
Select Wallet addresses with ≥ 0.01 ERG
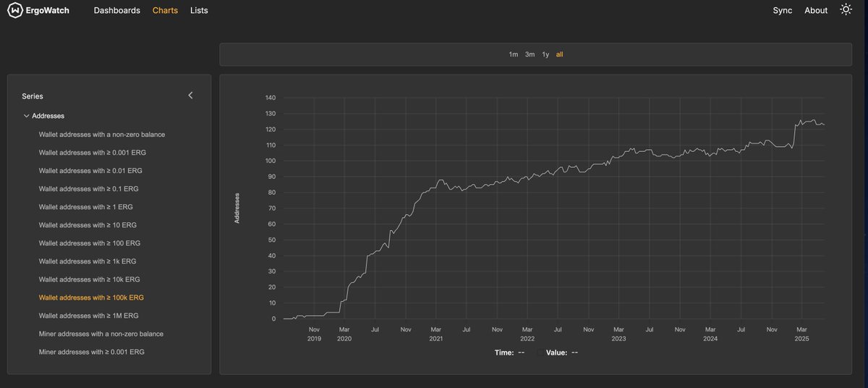[90, 171]
